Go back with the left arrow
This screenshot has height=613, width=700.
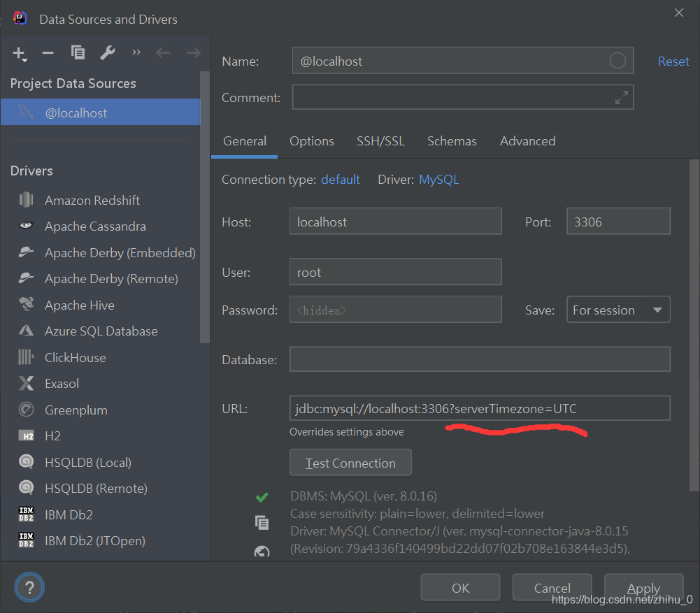163,53
